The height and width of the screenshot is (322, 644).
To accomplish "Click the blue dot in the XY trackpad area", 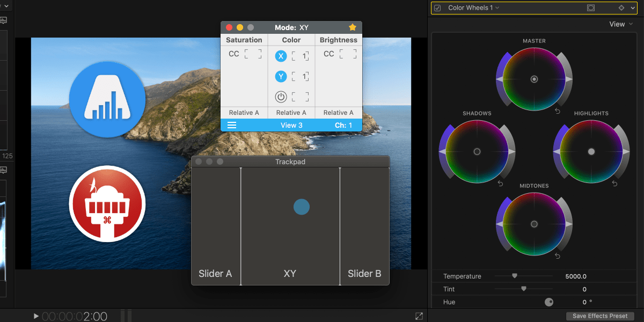I will 301,207.
